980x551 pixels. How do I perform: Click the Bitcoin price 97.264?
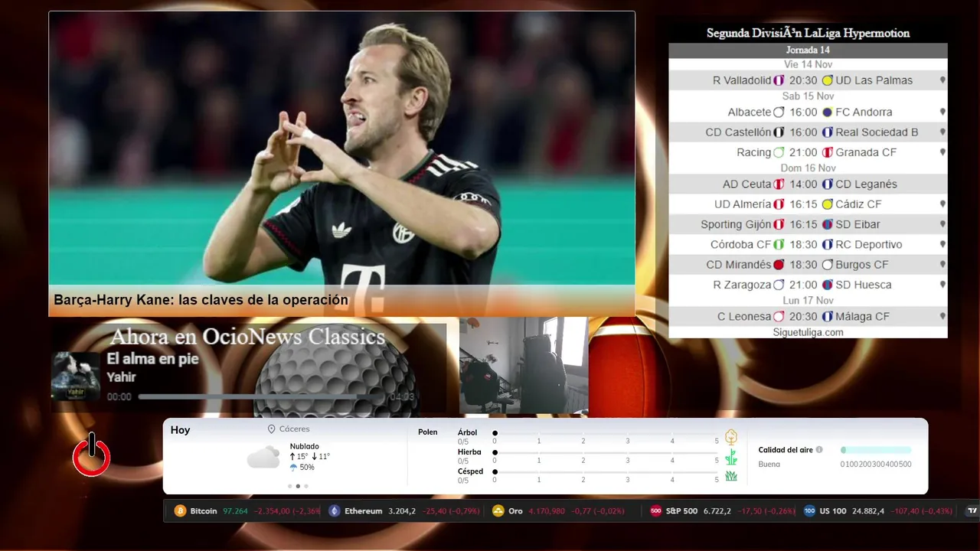point(235,511)
